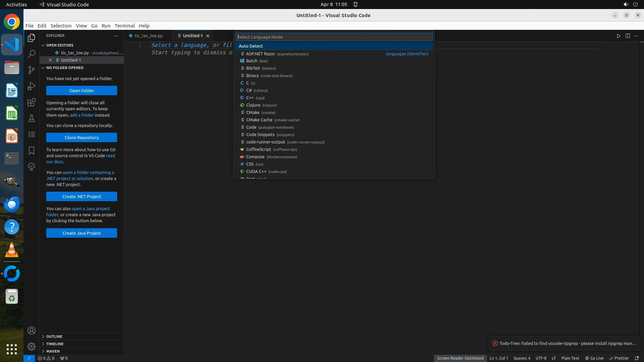Open Extensions view icon
This screenshot has height=362, width=644.
click(x=32, y=102)
